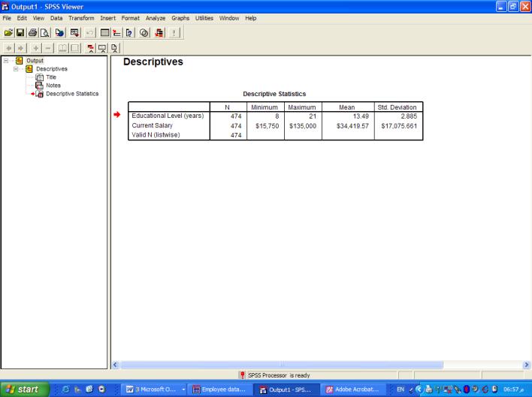The height and width of the screenshot is (397, 532).
Task: Switch to Adobe Acrobat taskbar window
Action: coord(353,389)
